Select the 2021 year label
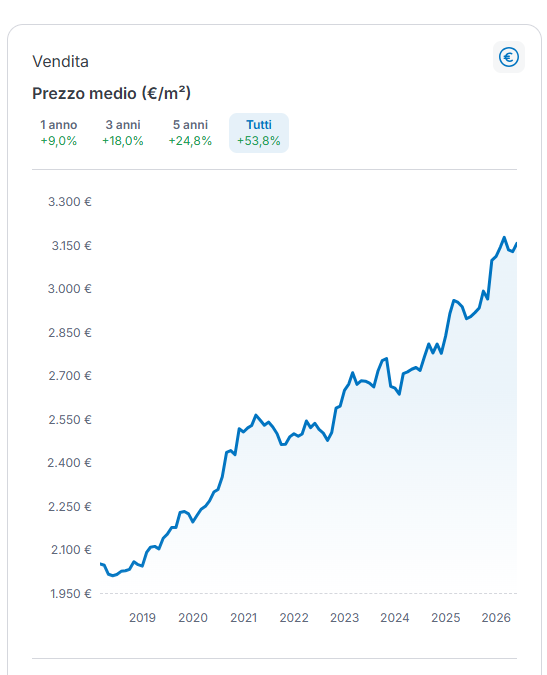 [x=244, y=618]
